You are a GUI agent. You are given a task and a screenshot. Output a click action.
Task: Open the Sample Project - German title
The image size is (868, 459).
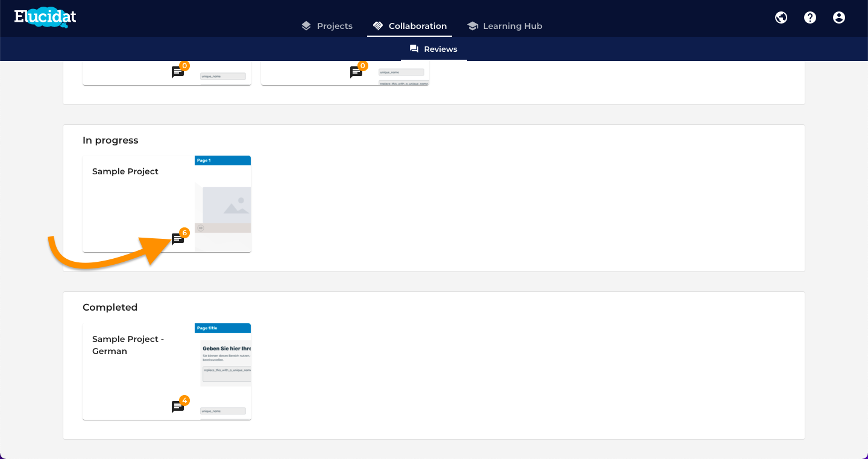click(128, 345)
